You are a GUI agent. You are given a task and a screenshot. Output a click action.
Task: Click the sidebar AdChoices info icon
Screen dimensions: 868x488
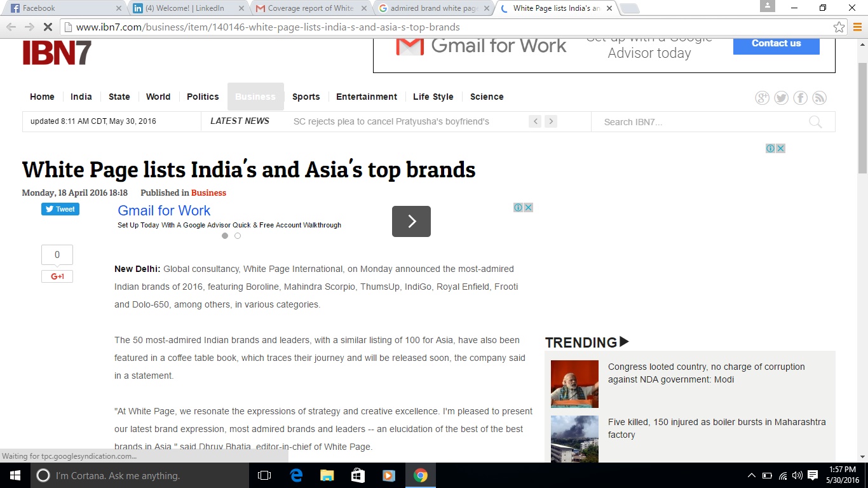click(x=770, y=148)
